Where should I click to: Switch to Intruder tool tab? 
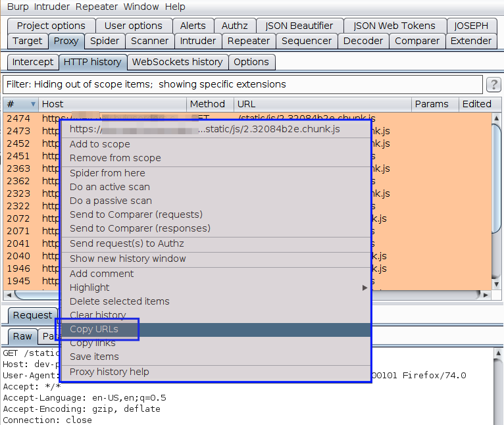coord(198,41)
